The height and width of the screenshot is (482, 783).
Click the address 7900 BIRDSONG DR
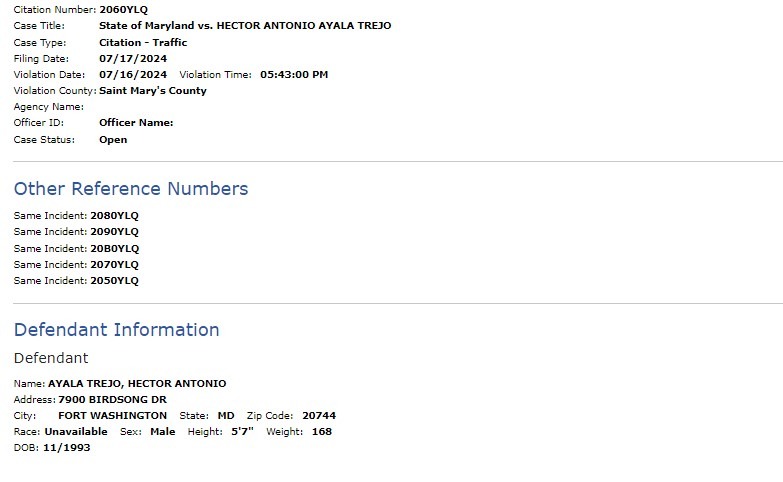112,400
